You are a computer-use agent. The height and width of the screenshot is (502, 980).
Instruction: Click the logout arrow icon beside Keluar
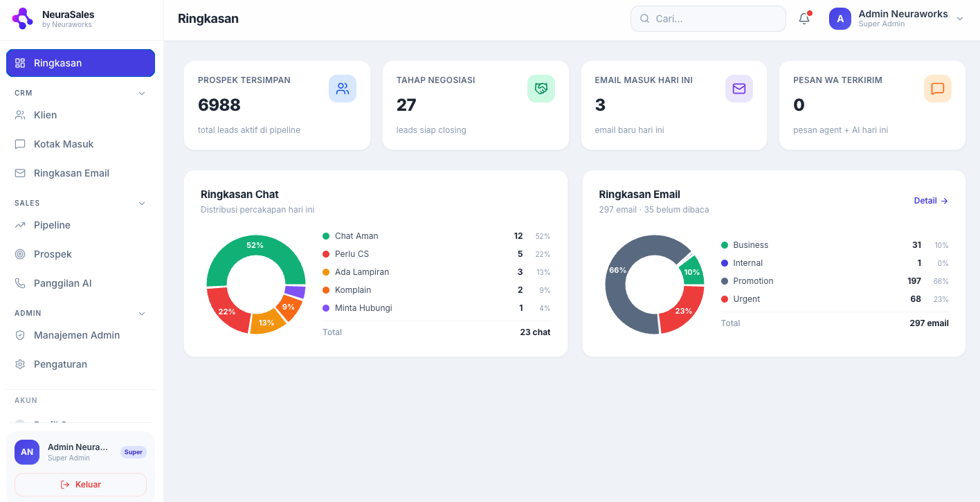coord(65,485)
